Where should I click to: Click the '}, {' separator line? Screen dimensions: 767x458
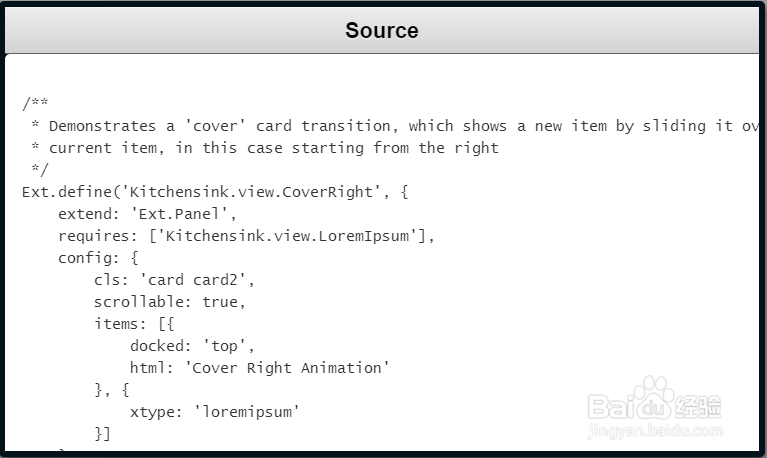(111, 390)
